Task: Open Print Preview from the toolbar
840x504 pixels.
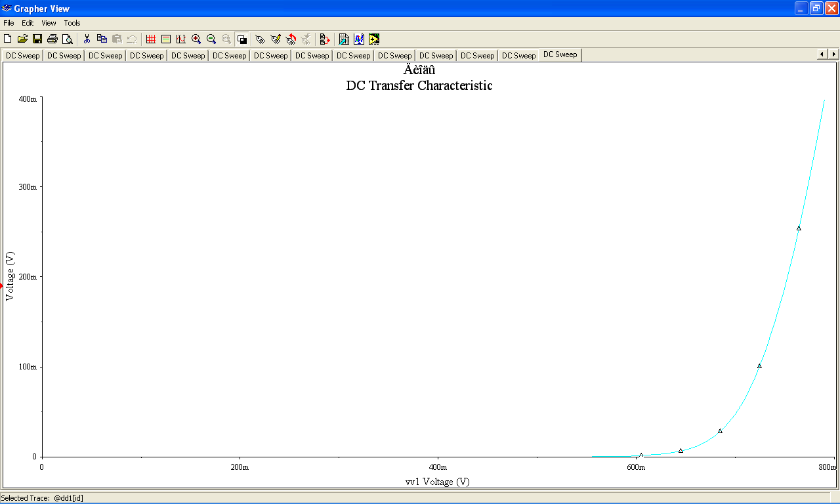Action: coord(67,39)
